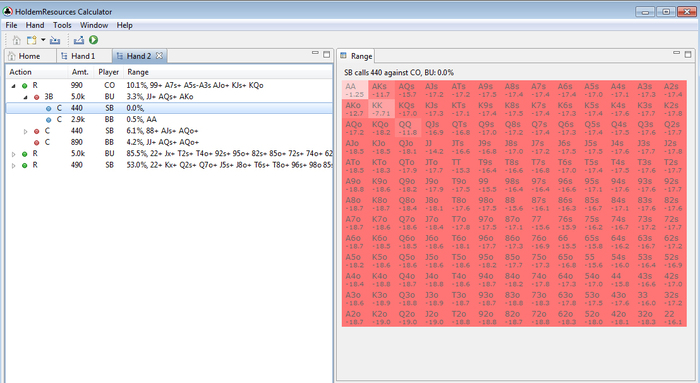Click the AKo cell in the range grid
The image size is (700, 383).
point(355,109)
